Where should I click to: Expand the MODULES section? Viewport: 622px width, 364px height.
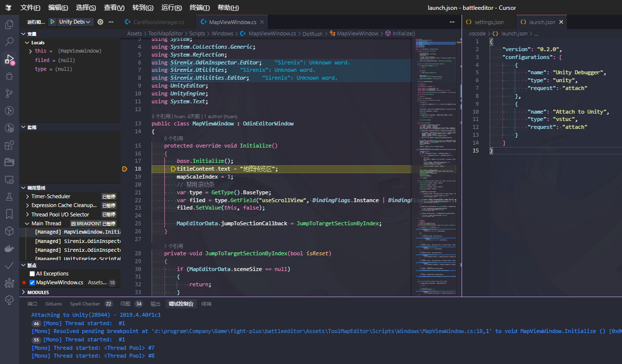pos(69,292)
